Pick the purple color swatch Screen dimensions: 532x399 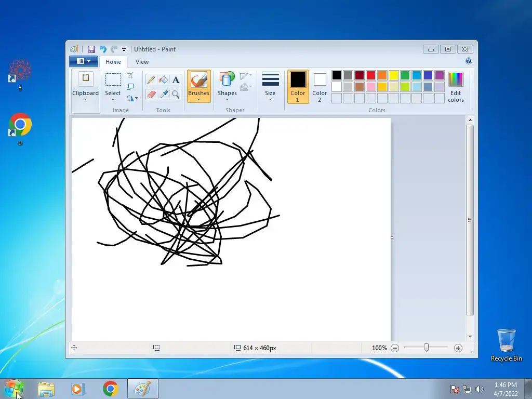[x=440, y=75]
